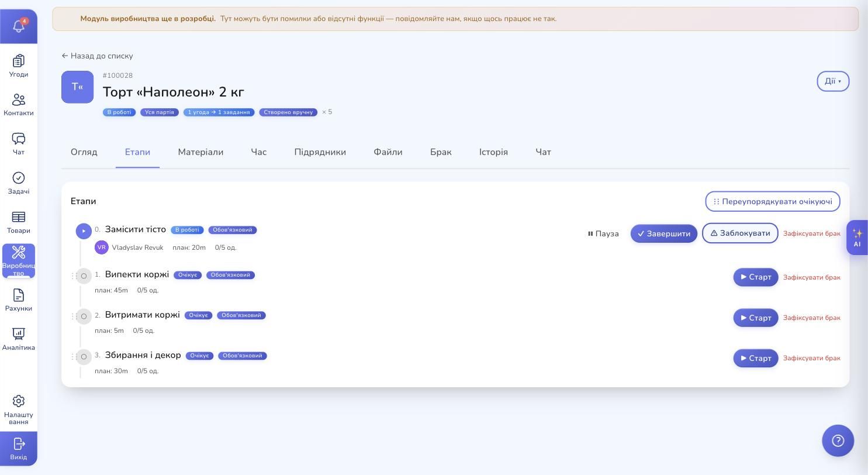Click the status circle of Збирання і декор

coord(84,357)
